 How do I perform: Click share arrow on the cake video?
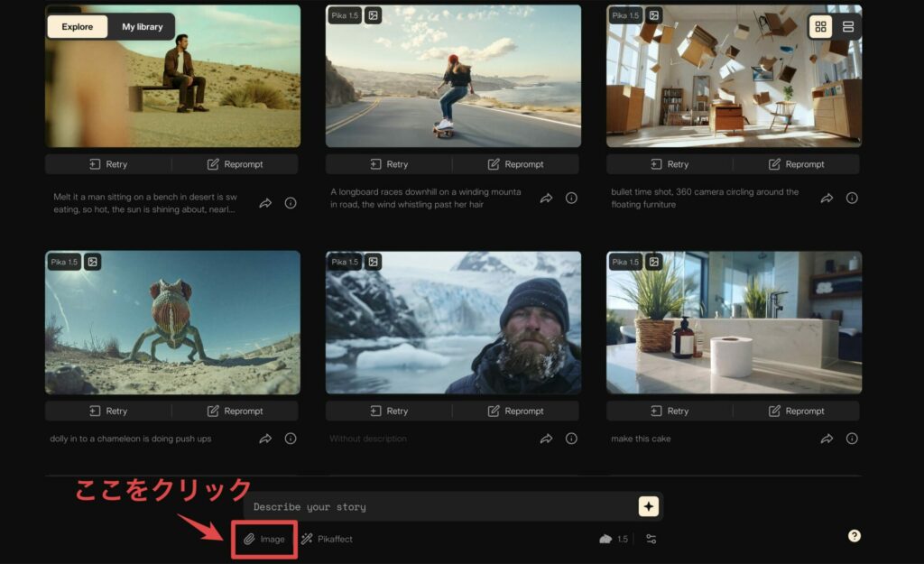pyautogui.click(x=827, y=439)
